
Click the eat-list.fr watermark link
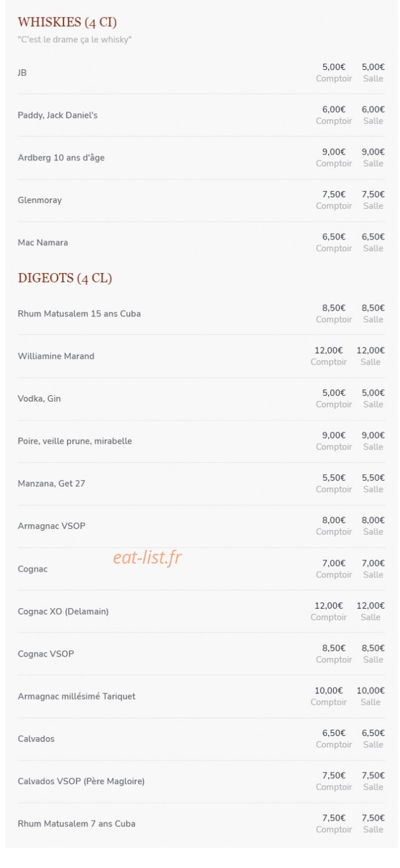click(x=147, y=558)
